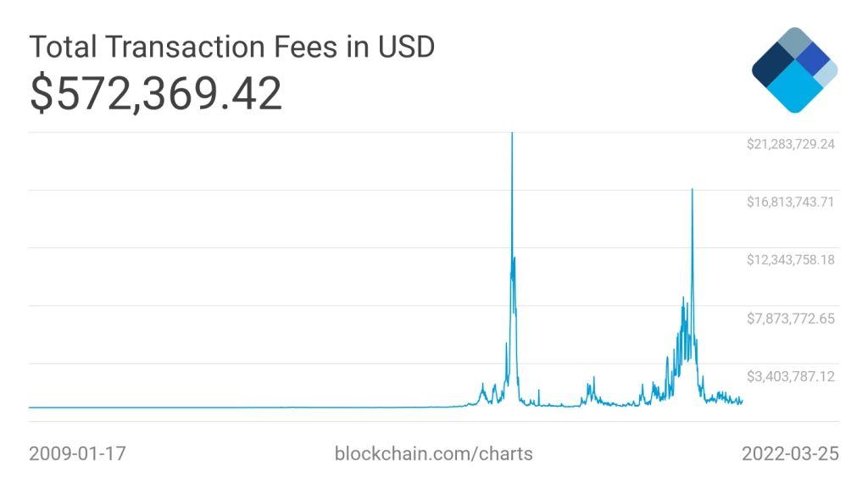
Task: Click the $7,873,772.65 y-axis label
Action: pos(790,319)
